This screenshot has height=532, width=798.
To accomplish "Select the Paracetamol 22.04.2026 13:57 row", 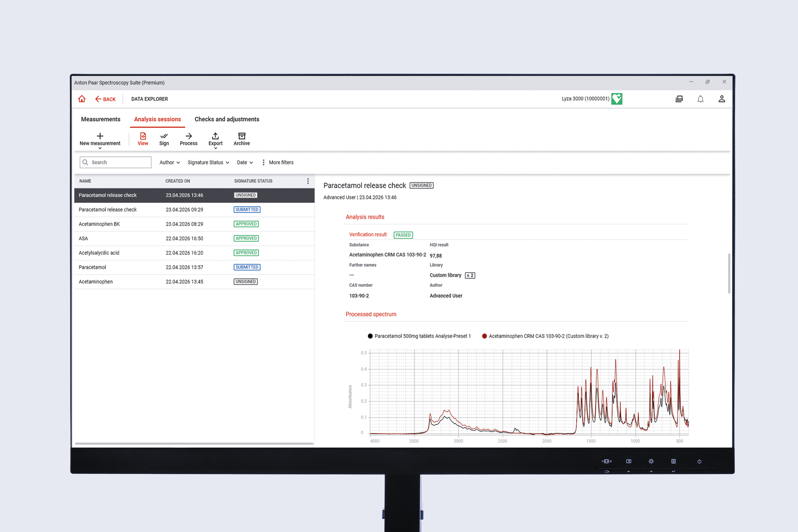I will point(195,267).
